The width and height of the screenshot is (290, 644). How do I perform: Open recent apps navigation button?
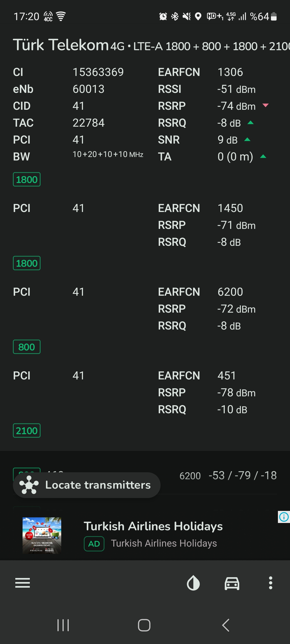coord(63,625)
